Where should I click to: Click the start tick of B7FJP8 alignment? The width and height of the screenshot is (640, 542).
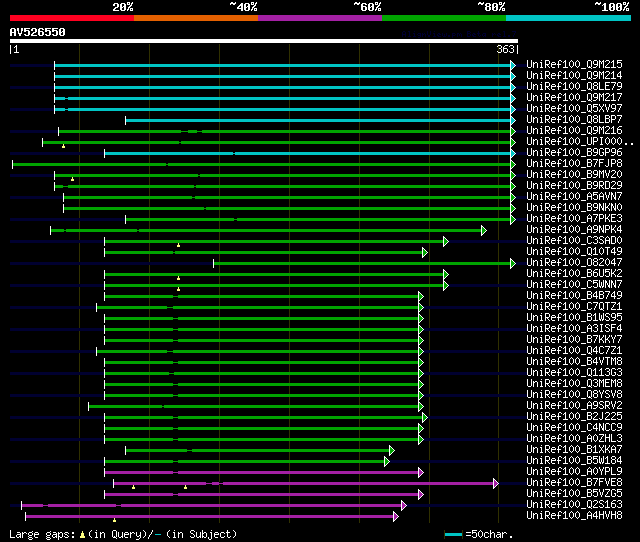coord(13,164)
